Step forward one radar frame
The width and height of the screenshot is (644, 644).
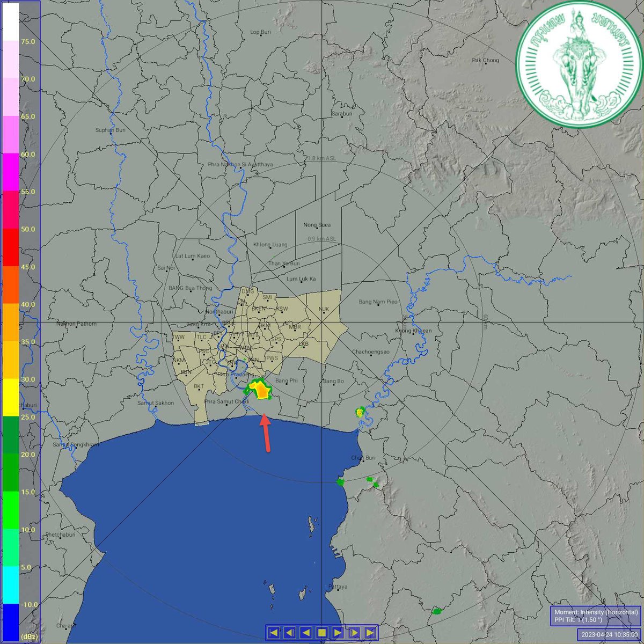pyautogui.click(x=354, y=633)
